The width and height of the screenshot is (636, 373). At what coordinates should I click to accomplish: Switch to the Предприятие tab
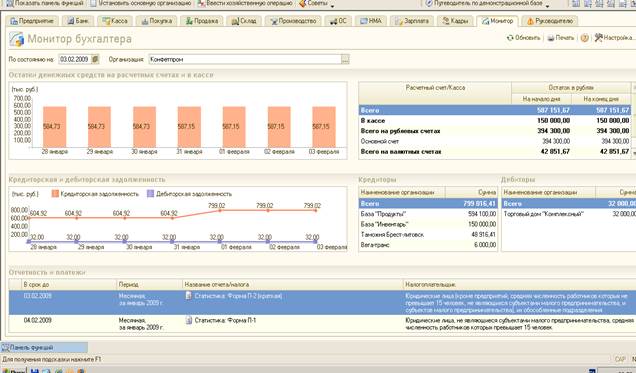pos(32,21)
